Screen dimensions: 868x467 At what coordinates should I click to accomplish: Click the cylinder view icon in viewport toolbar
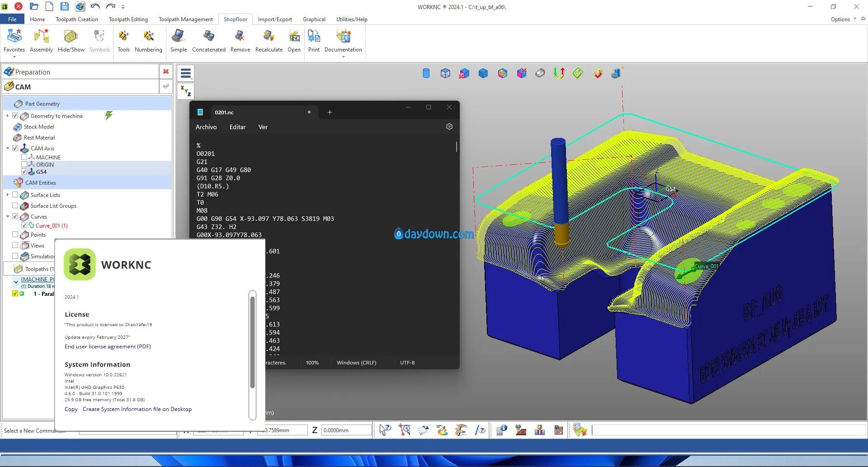pos(426,73)
